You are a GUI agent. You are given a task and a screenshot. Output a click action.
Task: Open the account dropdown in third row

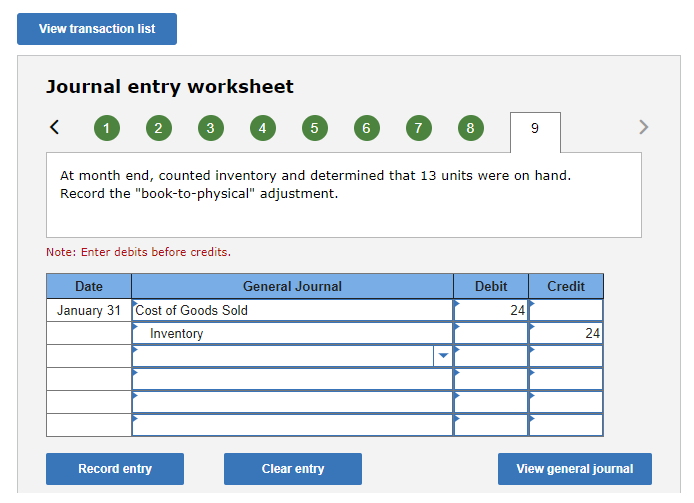(443, 356)
